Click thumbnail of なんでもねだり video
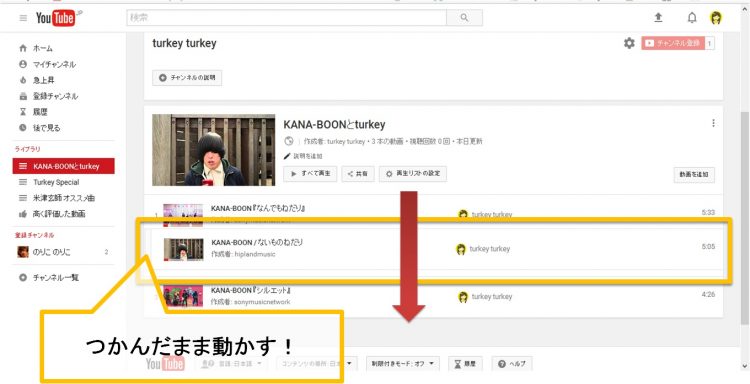750x384 pixels. [183, 215]
